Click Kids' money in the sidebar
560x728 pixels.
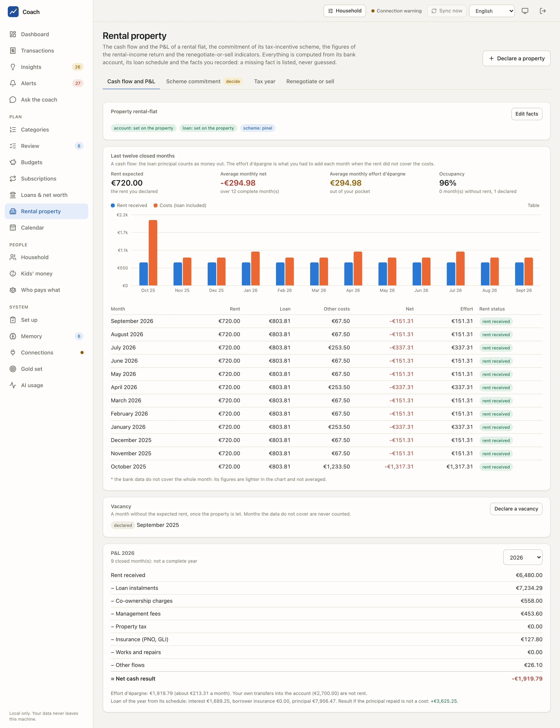46,274
